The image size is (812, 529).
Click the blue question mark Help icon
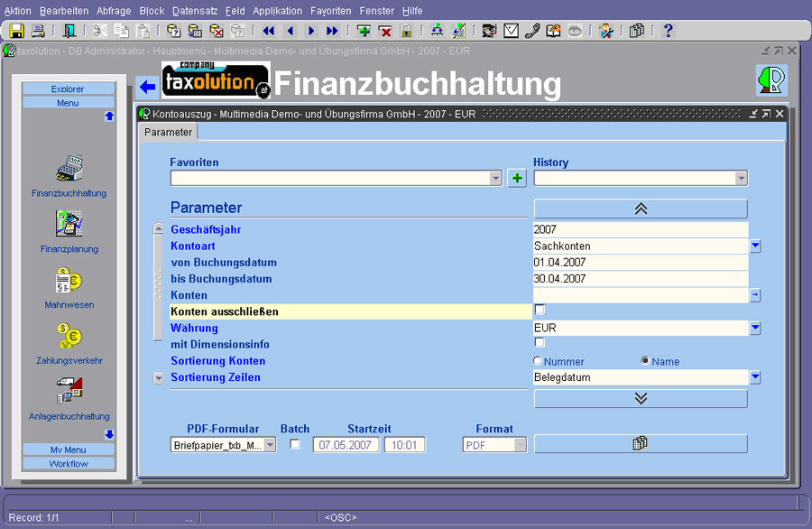[668, 31]
